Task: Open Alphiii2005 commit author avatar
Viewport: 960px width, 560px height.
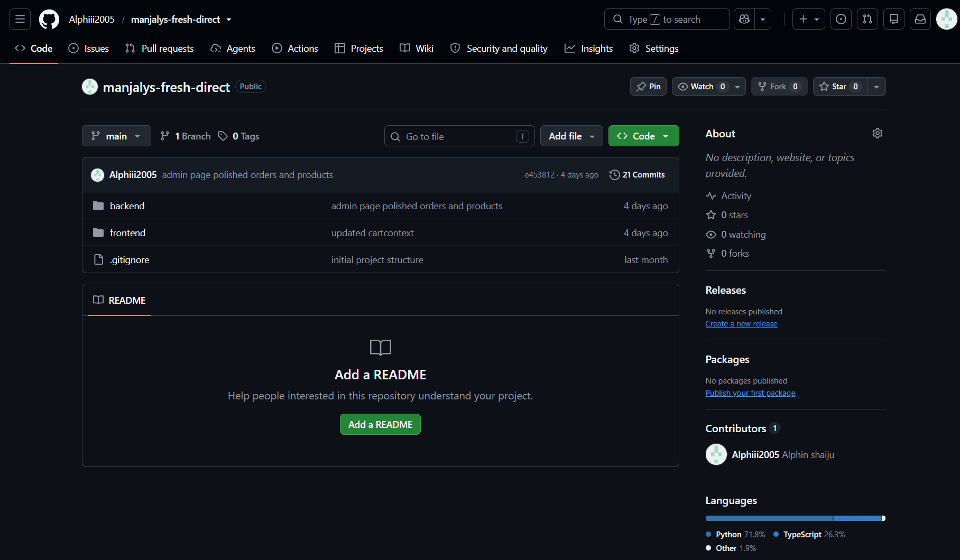Action: tap(97, 175)
